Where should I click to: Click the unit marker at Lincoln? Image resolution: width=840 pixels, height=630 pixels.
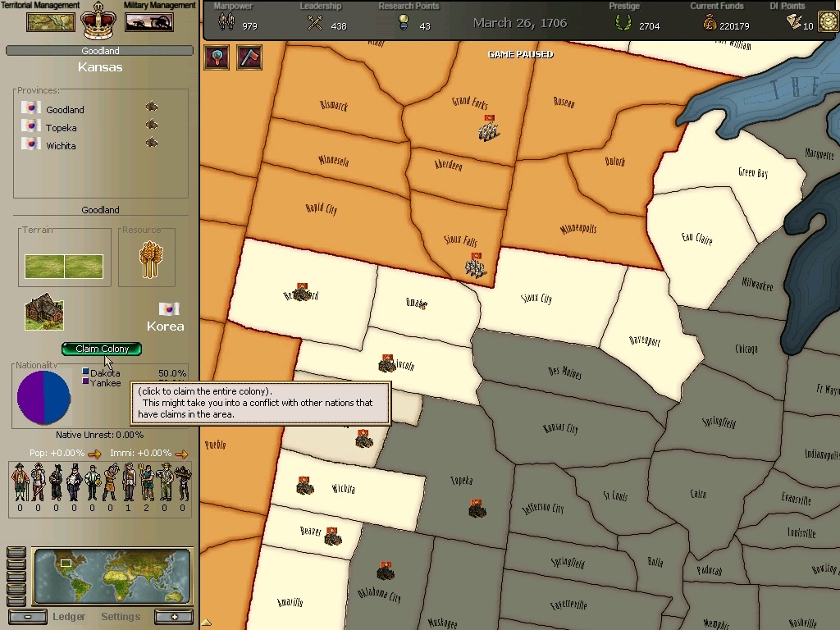(386, 363)
